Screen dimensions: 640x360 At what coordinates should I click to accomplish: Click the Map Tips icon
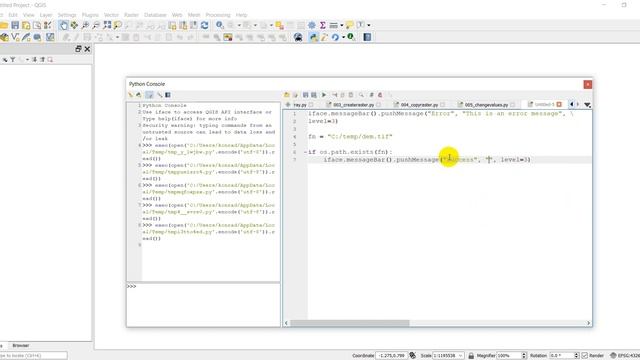[x=349, y=25]
